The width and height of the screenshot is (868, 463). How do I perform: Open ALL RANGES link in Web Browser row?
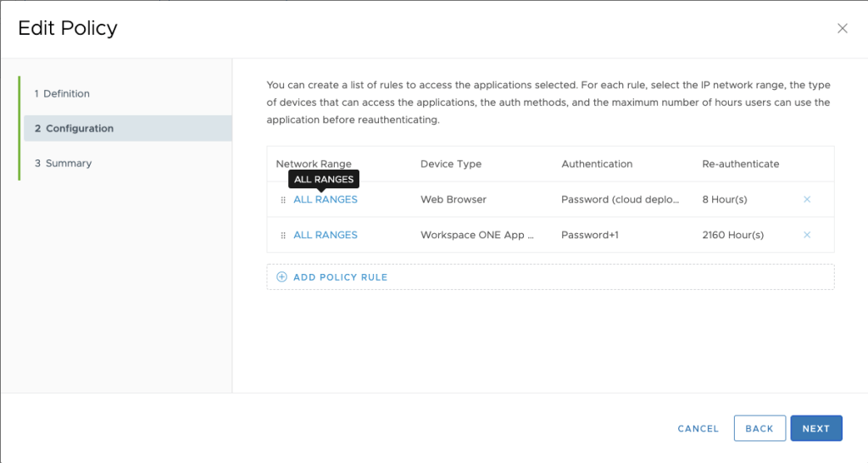click(325, 200)
